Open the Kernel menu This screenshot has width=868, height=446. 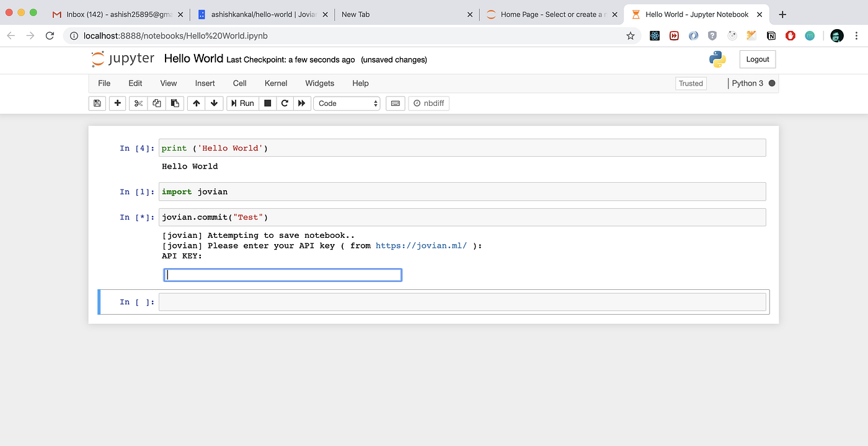tap(275, 83)
